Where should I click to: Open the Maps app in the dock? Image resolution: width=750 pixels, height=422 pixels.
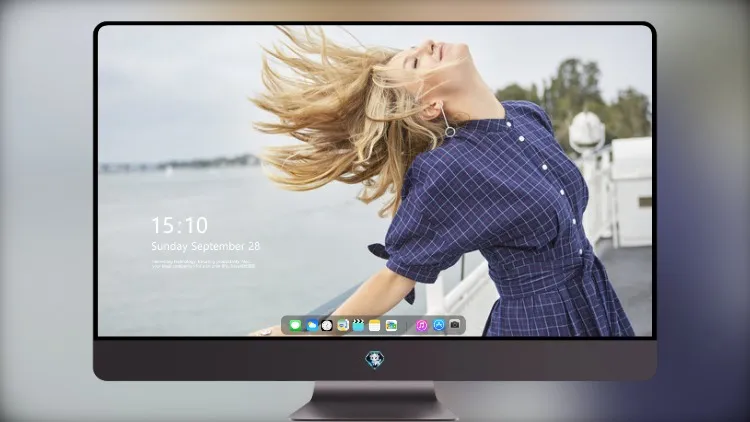[343, 326]
